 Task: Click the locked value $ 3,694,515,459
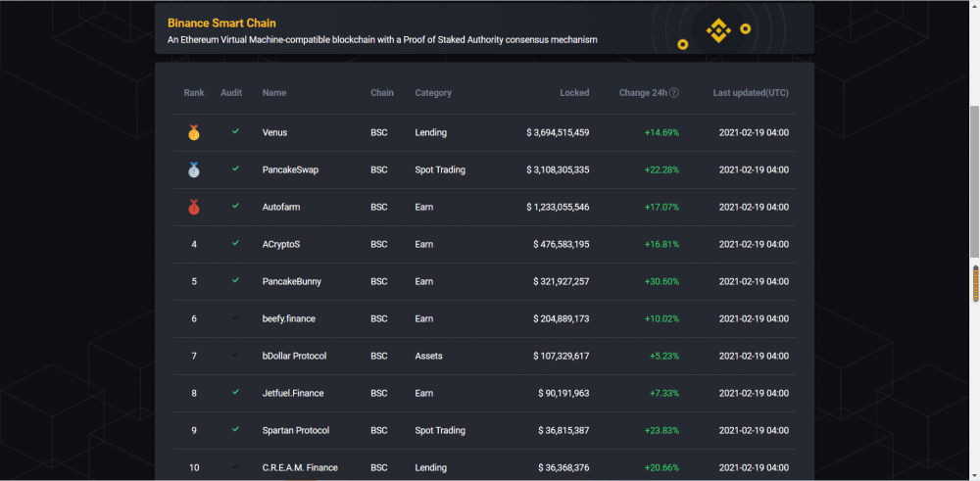[x=558, y=132]
